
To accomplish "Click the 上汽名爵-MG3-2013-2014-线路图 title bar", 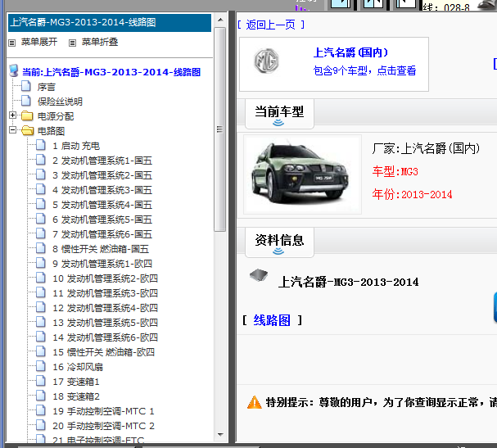I will (x=110, y=22).
